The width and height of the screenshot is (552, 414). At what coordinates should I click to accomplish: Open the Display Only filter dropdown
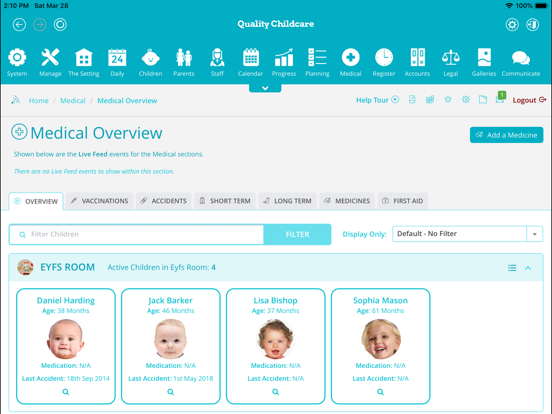coord(468,234)
